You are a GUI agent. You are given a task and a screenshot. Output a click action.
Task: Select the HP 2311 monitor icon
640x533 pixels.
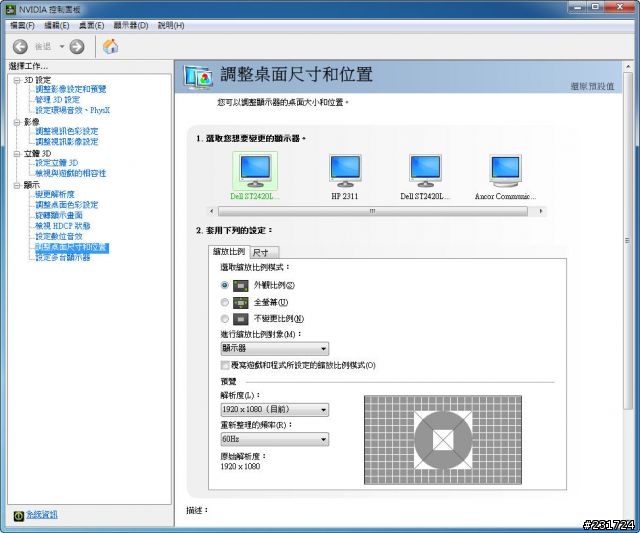click(345, 171)
